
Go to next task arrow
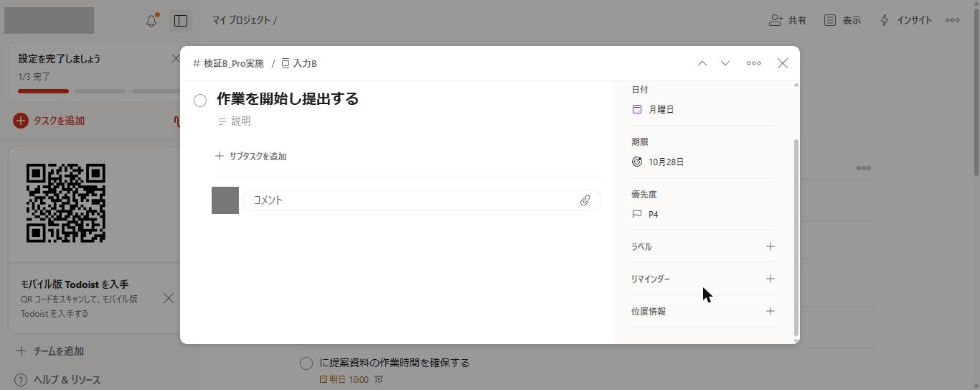coord(725,63)
